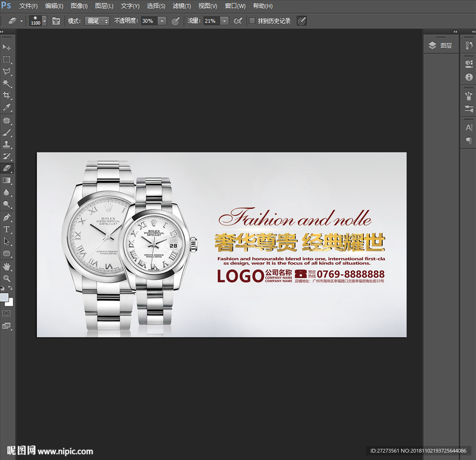Select the Crop tool

[x=7, y=95]
